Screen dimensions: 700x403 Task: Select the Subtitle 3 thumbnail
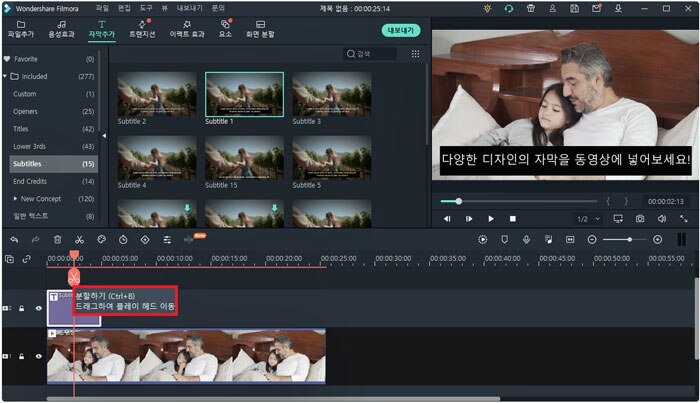[332, 96]
